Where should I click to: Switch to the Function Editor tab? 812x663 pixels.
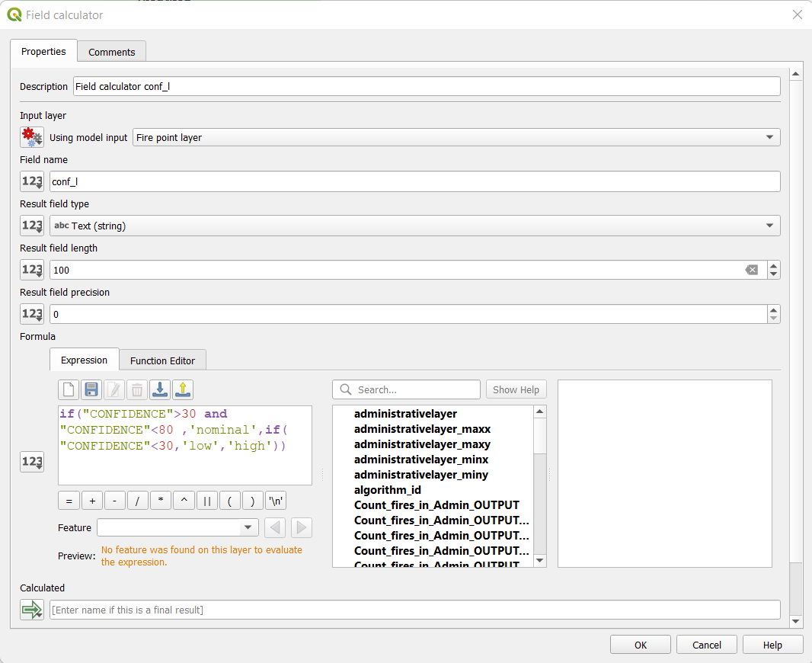(x=162, y=360)
